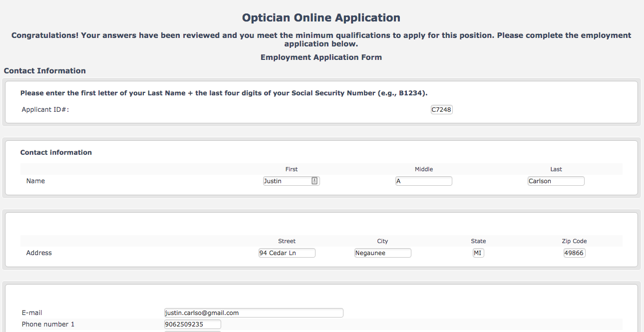Click the "Phone number 1" label
This screenshot has height=332, width=644.
tap(48, 325)
